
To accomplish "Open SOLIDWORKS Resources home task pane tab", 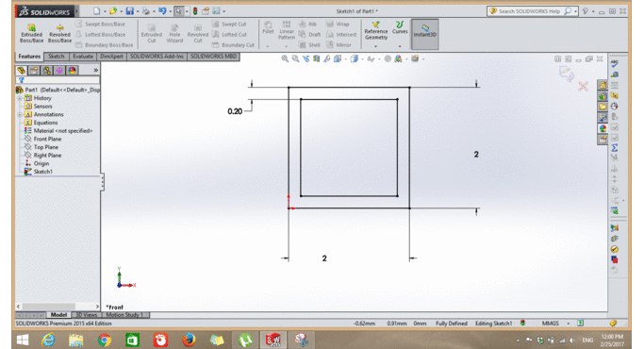I will (603, 85).
